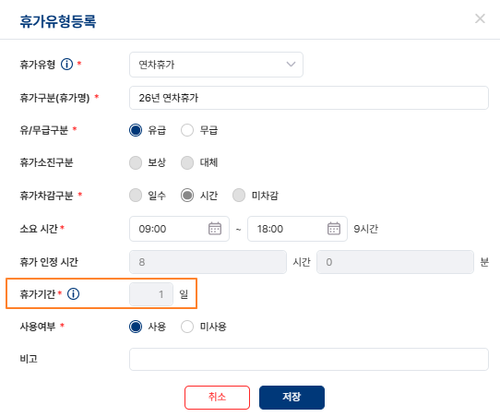The image size is (500, 417).
Task: Choose the 대체 radio option
Action: point(187,163)
